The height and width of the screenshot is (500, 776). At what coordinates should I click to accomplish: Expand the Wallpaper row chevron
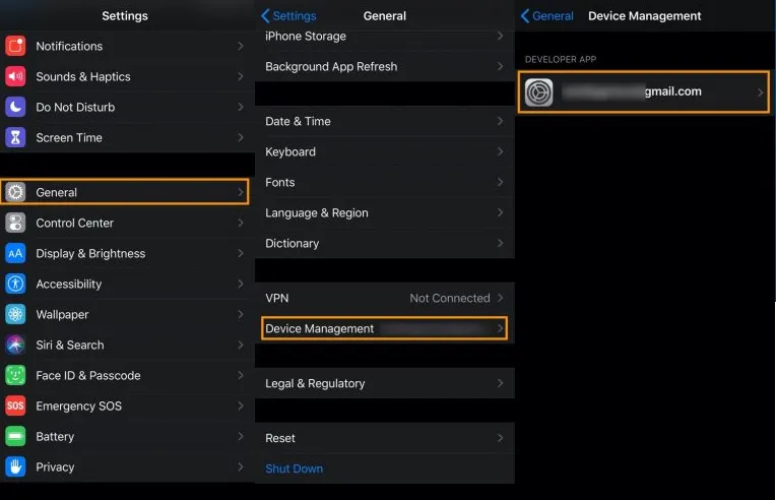[x=240, y=315]
